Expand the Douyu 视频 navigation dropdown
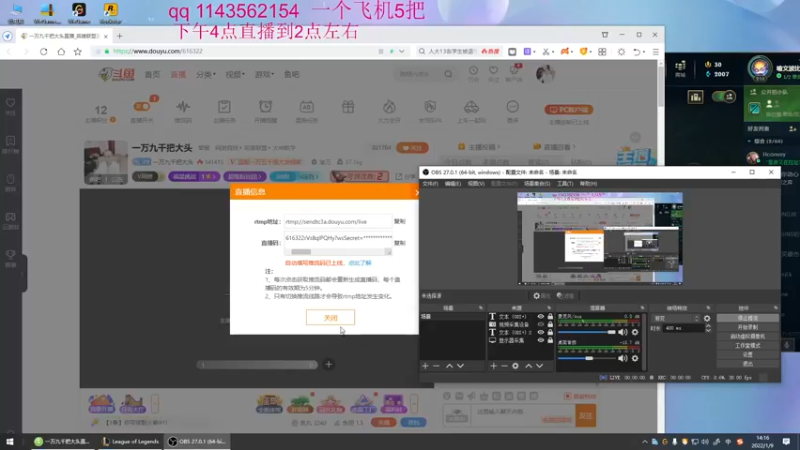The image size is (800, 450). (x=235, y=74)
